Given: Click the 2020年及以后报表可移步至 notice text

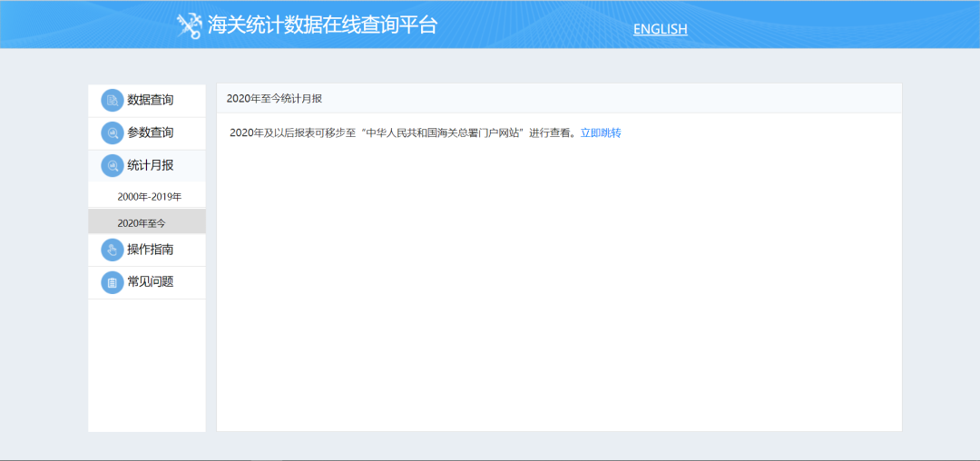Looking at the screenshot, I should (x=402, y=133).
